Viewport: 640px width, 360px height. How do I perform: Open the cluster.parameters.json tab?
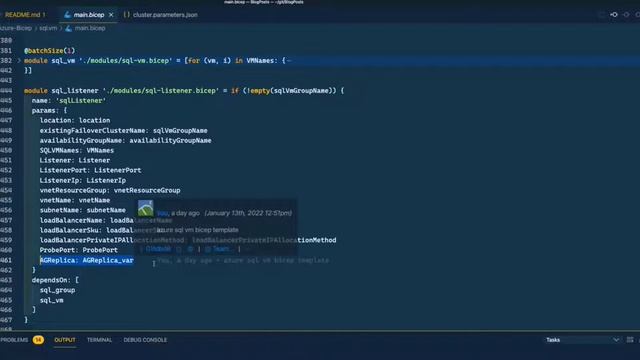[x=165, y=15]
